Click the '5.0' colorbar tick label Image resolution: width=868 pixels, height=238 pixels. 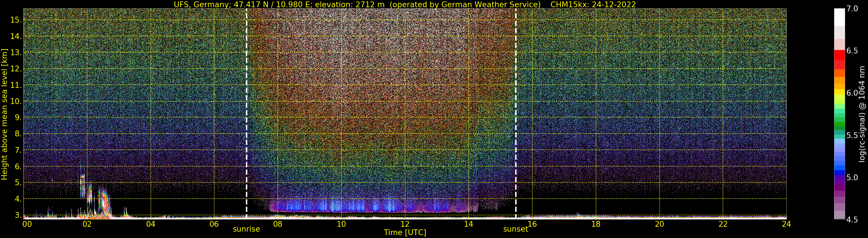tap(852, 177)
